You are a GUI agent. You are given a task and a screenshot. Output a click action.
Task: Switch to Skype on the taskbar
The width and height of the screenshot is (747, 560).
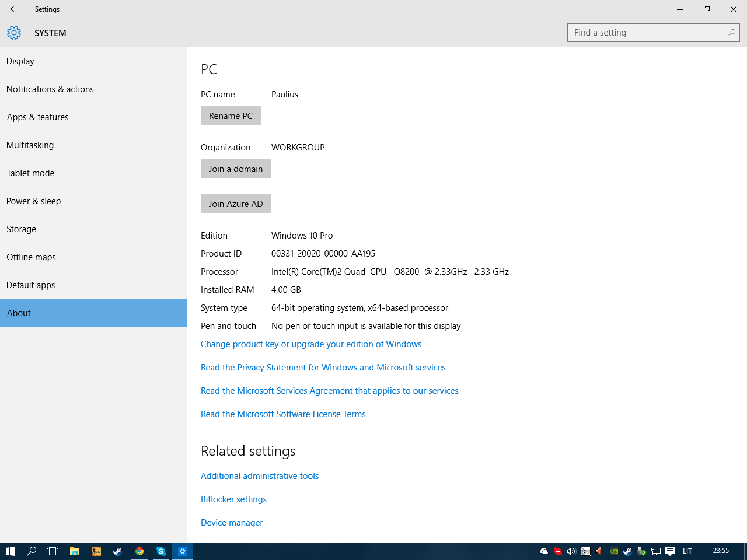pyautogui.click(x=161, y=551)
